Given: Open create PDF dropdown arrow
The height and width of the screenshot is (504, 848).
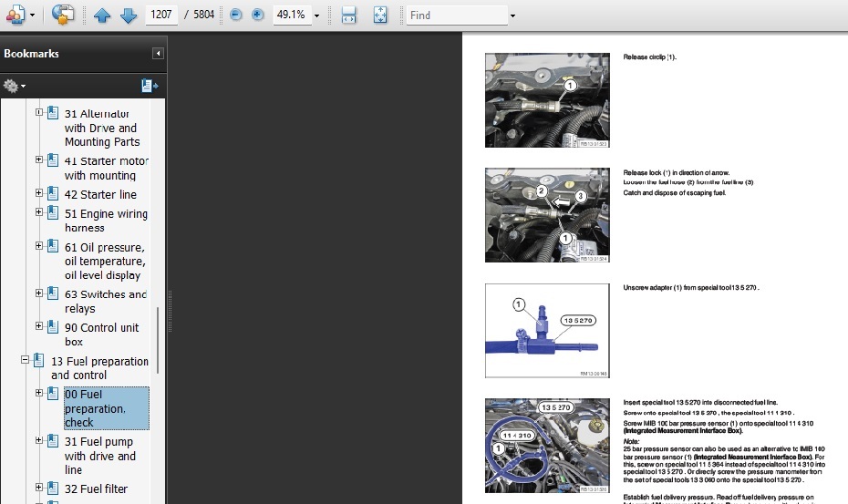Looking at the screenshot, I should point(33,15).
